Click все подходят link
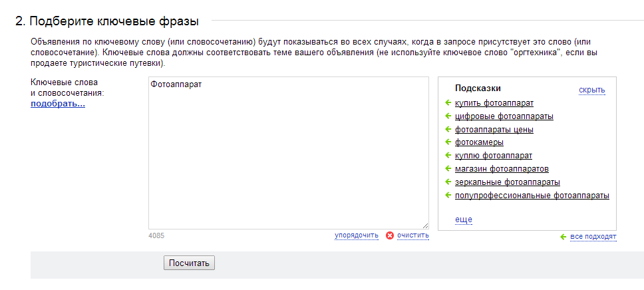 (593, 237)
